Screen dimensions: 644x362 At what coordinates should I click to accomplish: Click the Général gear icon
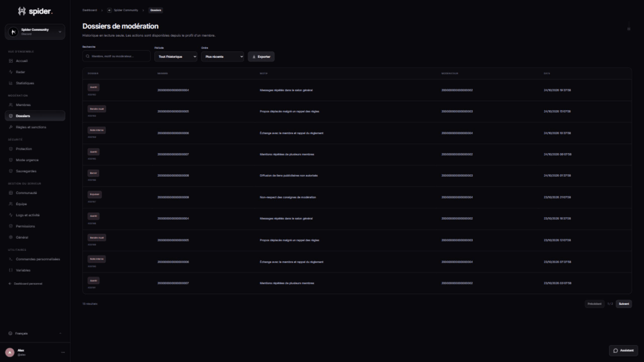11,237
